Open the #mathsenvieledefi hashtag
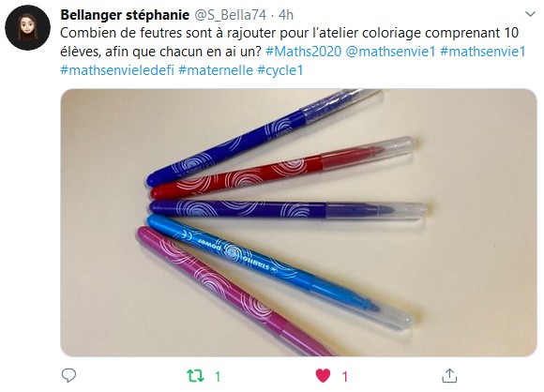This screenshot has width=544, height=392. [x=117, y=70]
